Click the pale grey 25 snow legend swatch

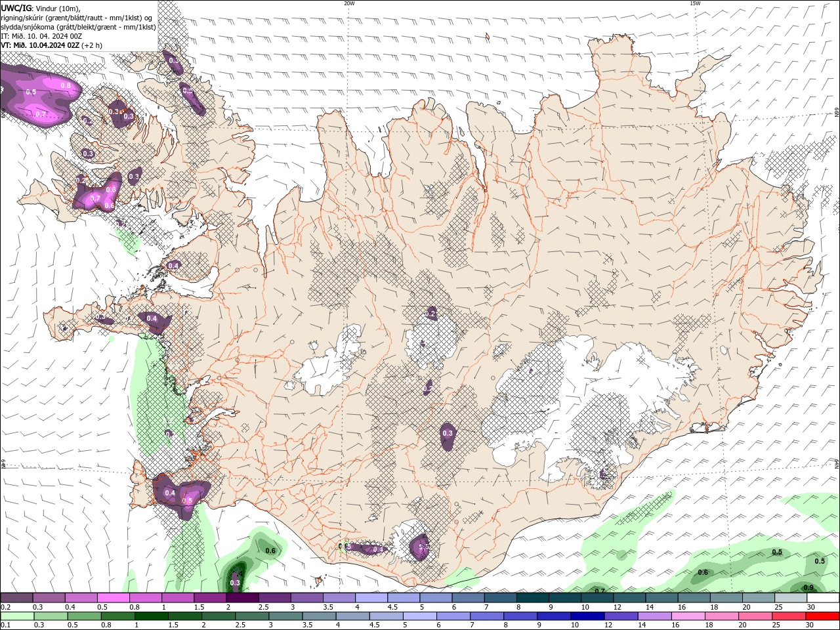791,598
